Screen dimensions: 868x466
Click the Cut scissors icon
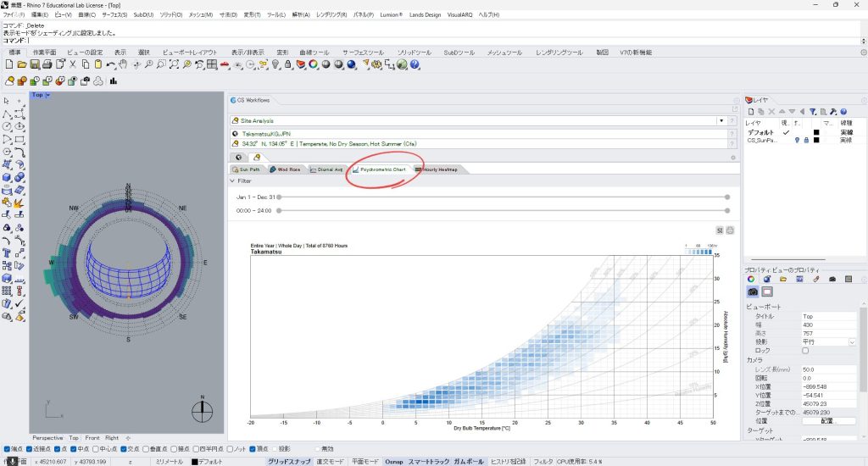tap(73, 64)
